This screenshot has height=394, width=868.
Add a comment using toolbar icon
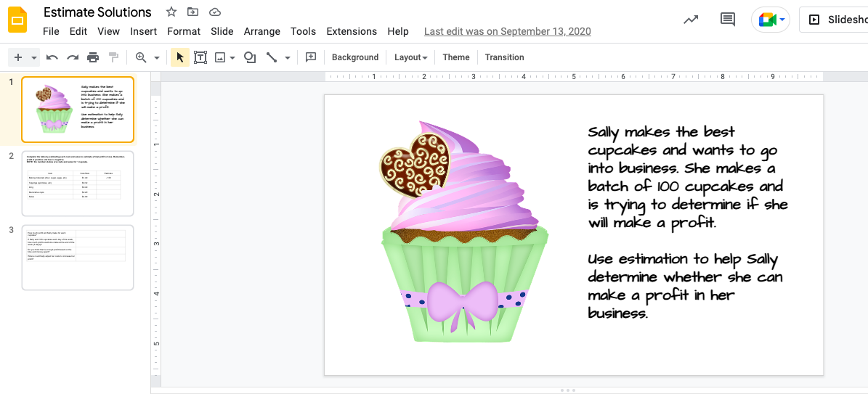pyautogui.click(x=311, y=57)
